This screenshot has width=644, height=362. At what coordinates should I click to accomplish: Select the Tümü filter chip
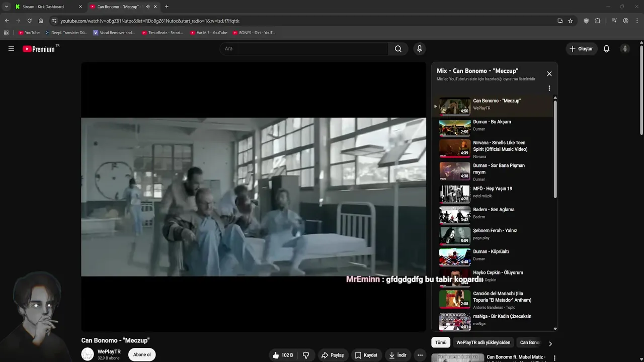[441, 342]
